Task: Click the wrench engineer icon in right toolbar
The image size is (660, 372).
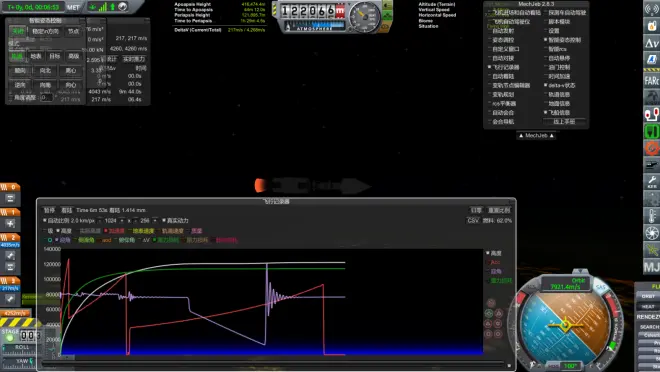Action: (x=652, y=181)
